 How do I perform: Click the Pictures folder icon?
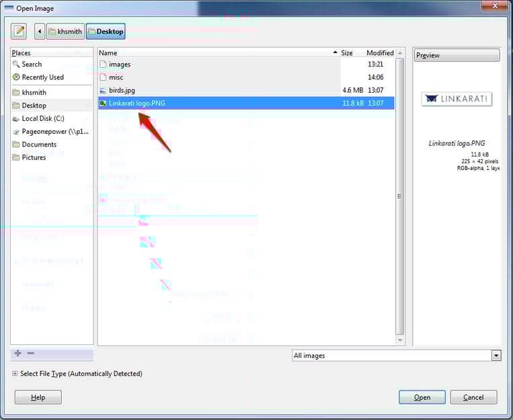tap(16, 157)
